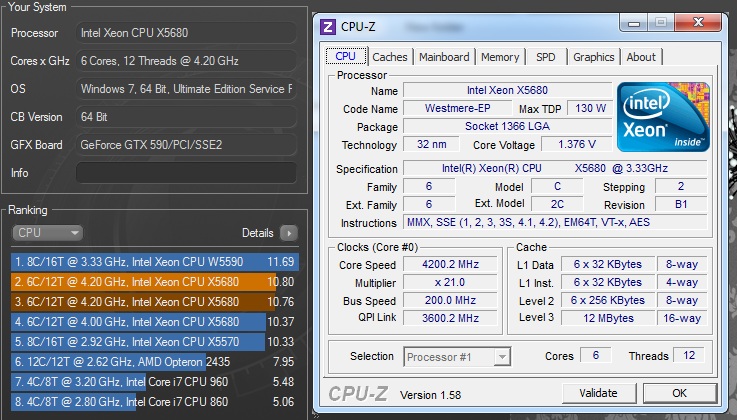Select ranking row 8 Core i7 860
This screenshot has width=737, height=420.
point(155,402)
